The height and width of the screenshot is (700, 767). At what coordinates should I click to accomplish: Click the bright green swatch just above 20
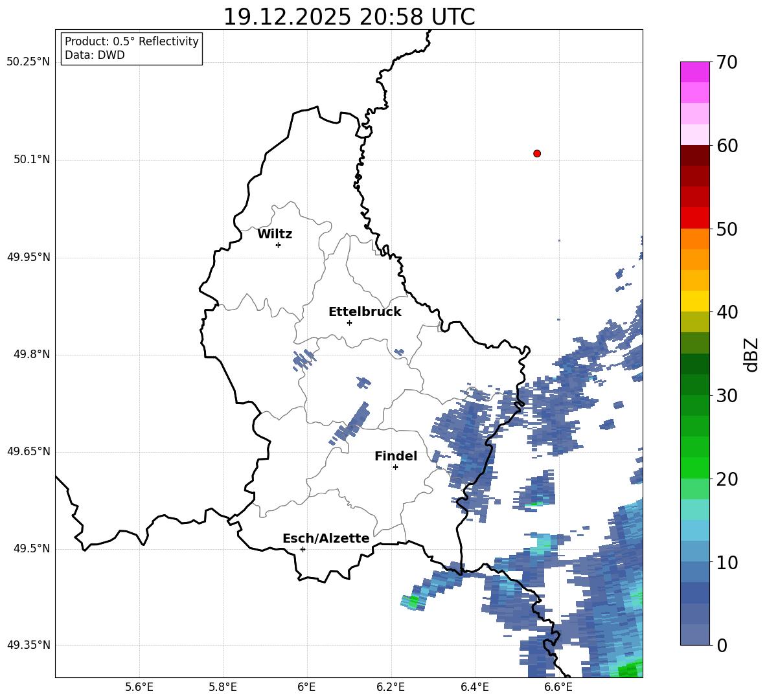point(694,468)
